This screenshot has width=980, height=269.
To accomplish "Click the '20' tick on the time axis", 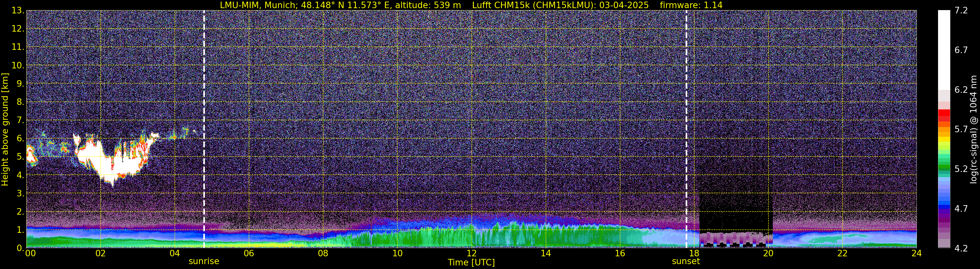I will (768, 253).
